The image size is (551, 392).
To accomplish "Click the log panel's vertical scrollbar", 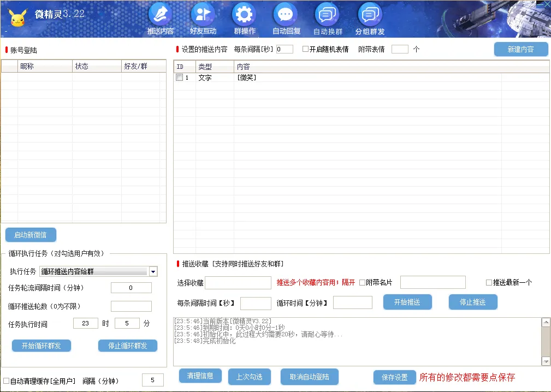I will (546, 338).
